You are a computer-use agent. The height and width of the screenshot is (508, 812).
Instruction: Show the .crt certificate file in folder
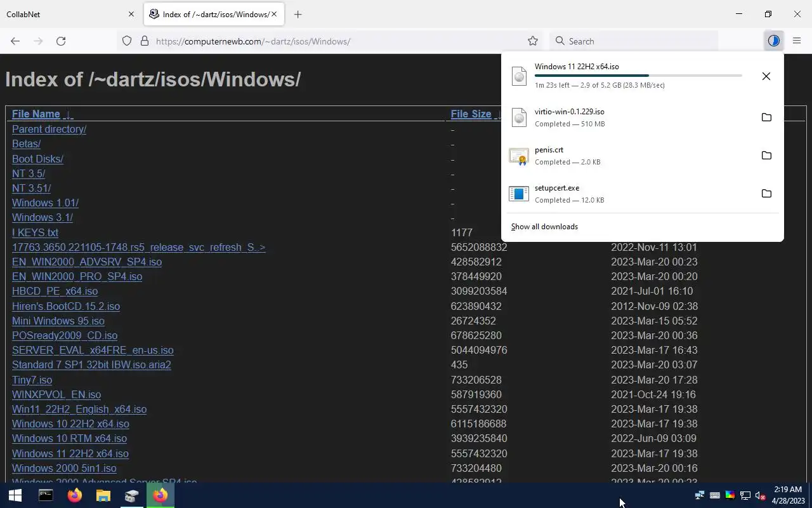(x=766, y=156)
